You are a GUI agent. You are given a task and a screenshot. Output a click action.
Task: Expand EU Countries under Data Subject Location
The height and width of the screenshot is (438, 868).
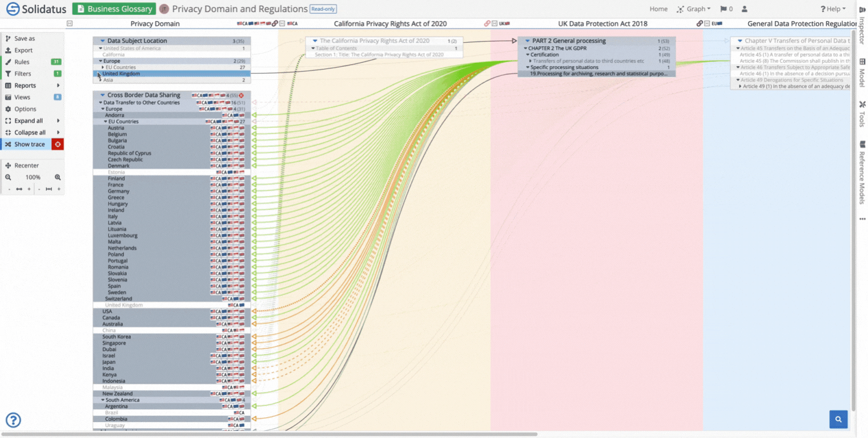[103, 67]
